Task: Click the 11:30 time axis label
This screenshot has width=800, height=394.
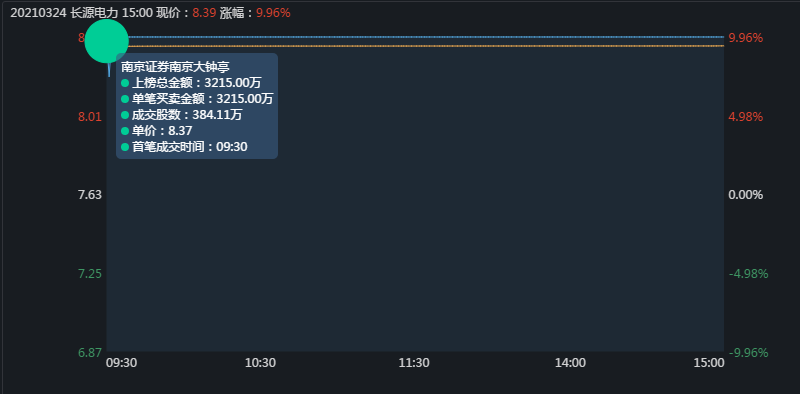Action: [x=414, y=363]
